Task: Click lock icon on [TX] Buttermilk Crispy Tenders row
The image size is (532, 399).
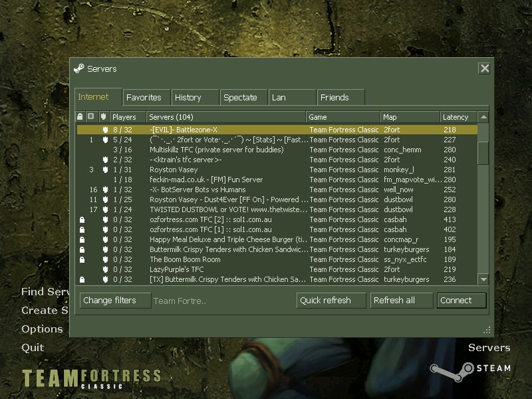Action: coord(82,280)
